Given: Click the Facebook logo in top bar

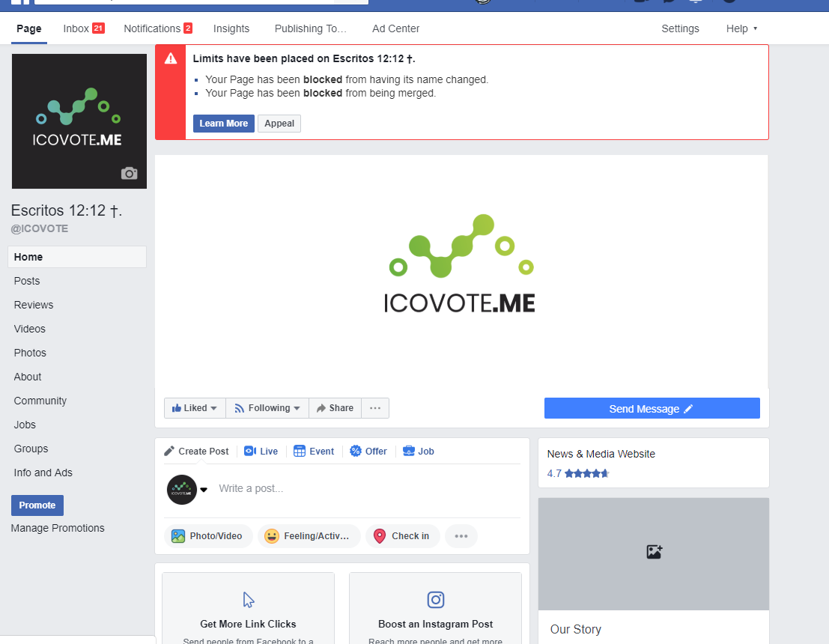Looking at the screenshot, I should [20, 2].
